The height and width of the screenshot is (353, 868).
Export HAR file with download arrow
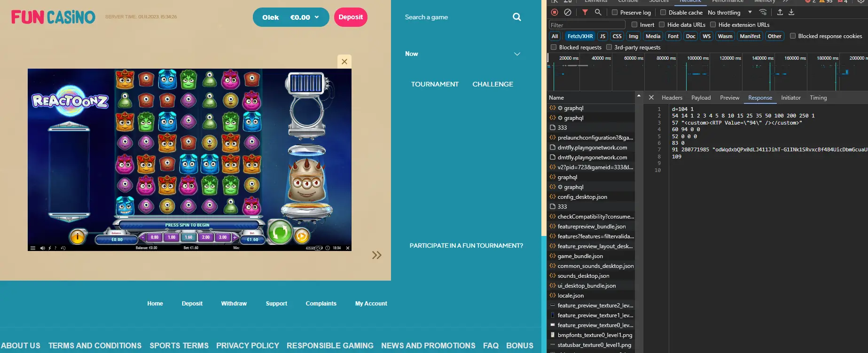point(791,12)
